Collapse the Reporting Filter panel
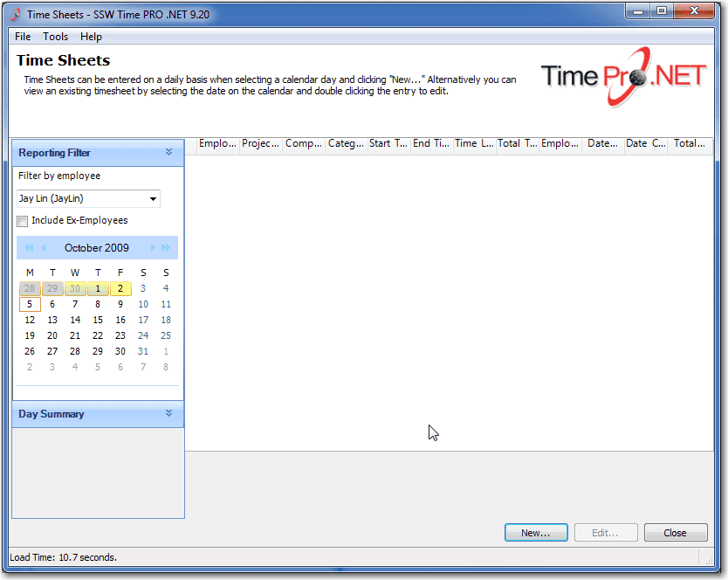 click(x=168, y=152)
